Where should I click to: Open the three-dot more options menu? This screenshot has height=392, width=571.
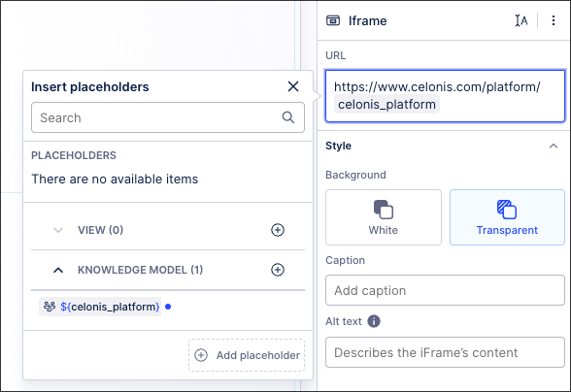click(x=554, y=20)
